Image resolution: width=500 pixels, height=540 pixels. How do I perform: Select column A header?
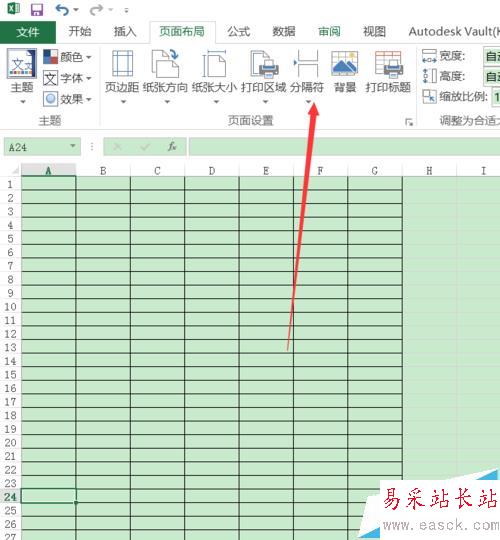(49, 170)
